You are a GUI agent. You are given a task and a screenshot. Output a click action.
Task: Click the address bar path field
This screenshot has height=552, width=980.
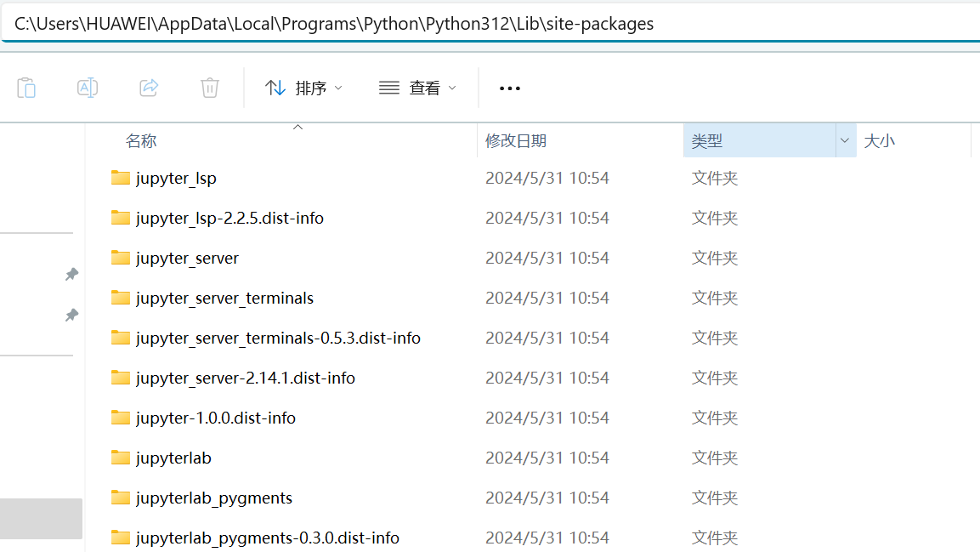point(490,24)
